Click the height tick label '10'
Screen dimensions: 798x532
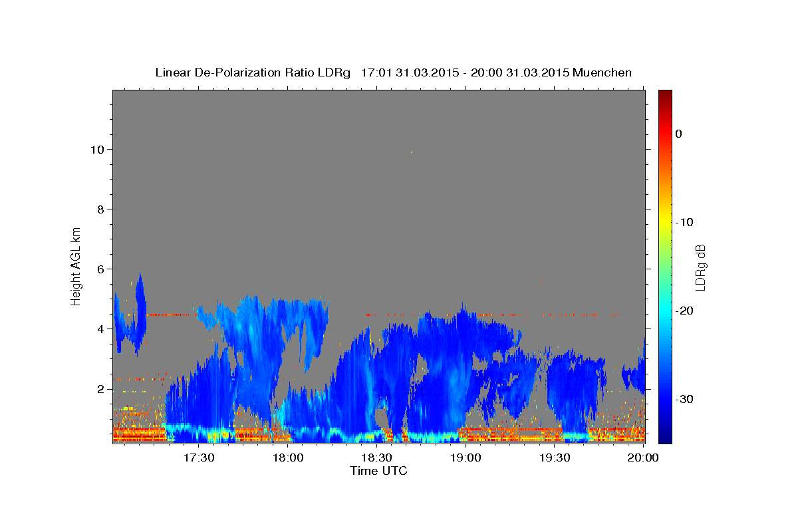pos(98,150)
